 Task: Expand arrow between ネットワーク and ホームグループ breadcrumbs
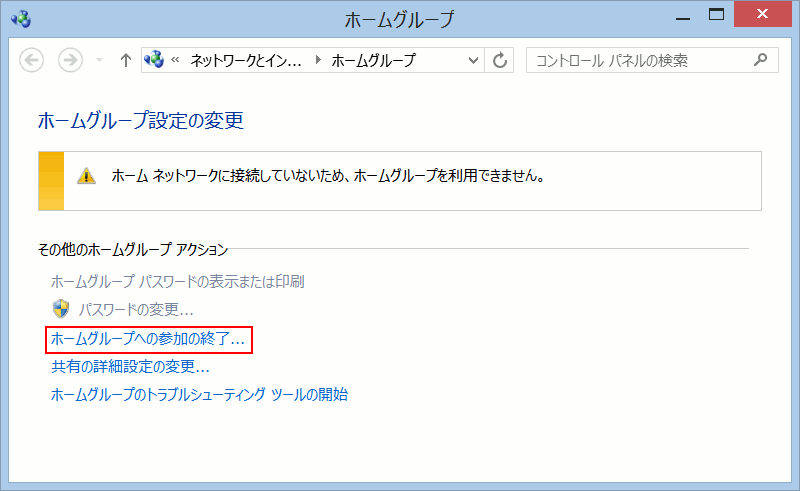(318, 60)
